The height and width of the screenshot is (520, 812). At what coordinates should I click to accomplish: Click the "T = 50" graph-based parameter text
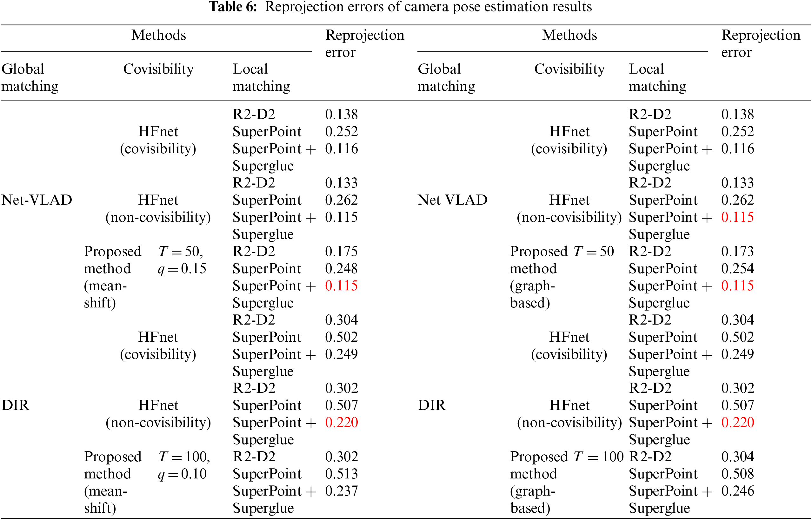click(594, 252)
